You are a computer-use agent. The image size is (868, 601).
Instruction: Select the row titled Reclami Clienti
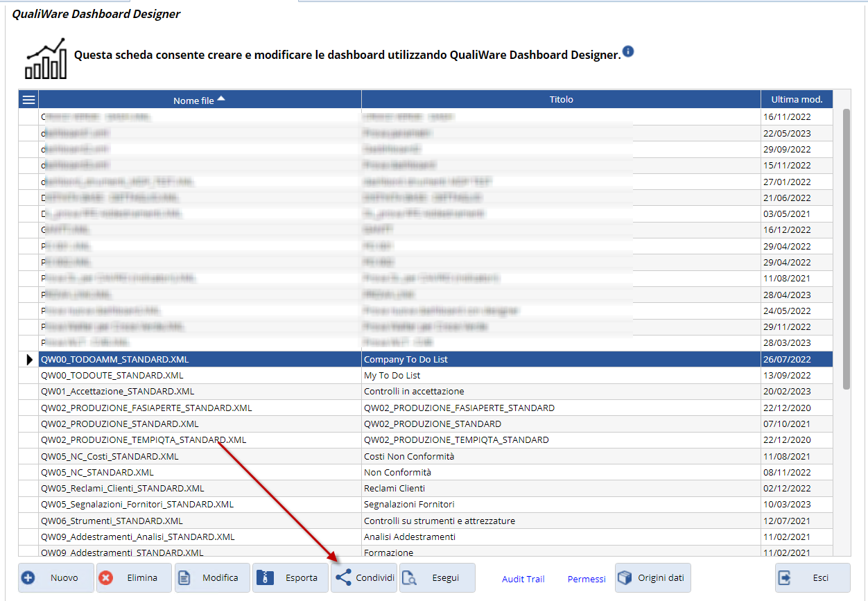pos(394,489)
